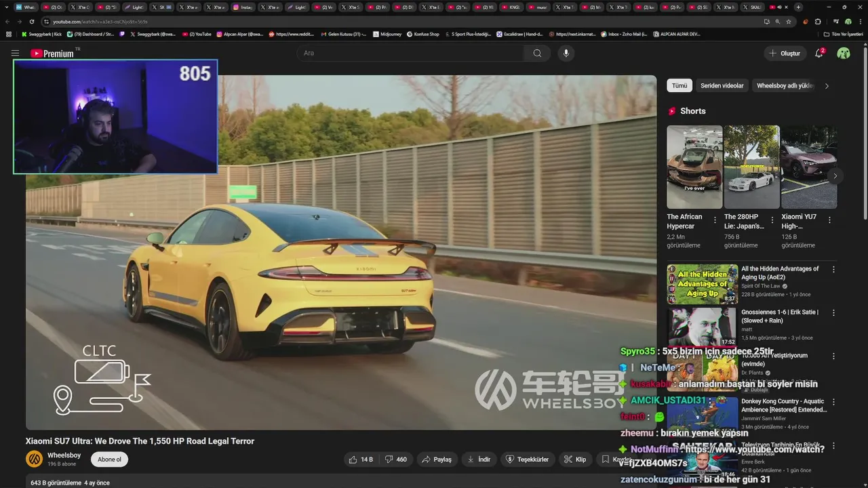Click the İndir download button
868x488 pixels.
tap(479, 460)
